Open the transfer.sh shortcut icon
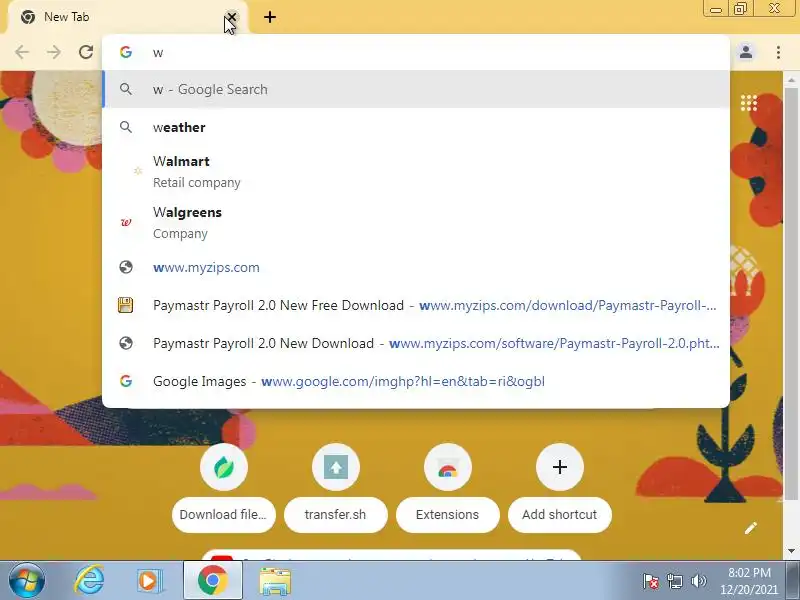800x600 pixels. pos(336,467)
